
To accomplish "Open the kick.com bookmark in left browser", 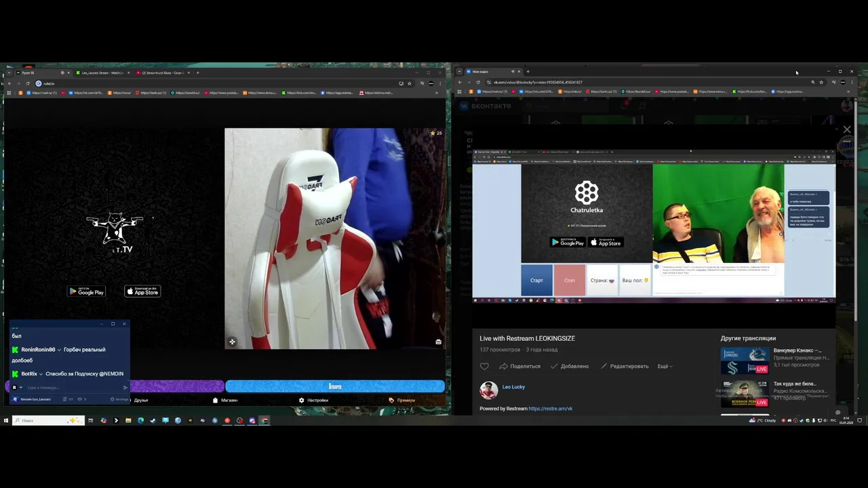I will 298,93.
